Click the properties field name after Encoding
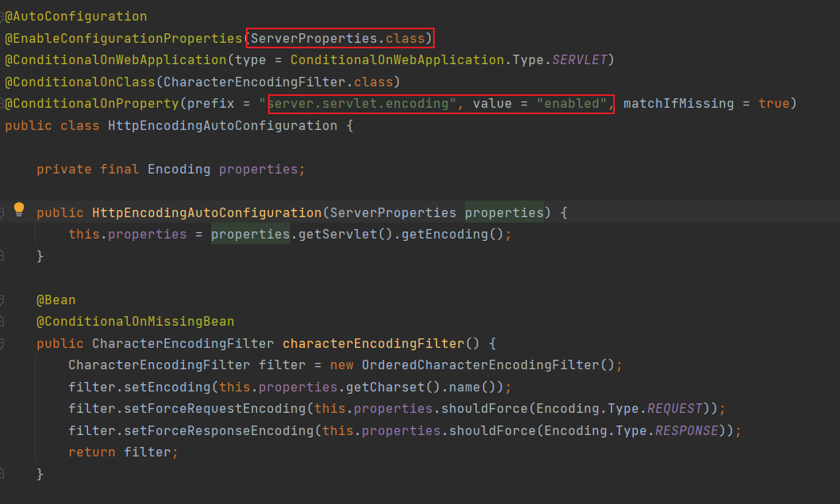 click(259, 170)
